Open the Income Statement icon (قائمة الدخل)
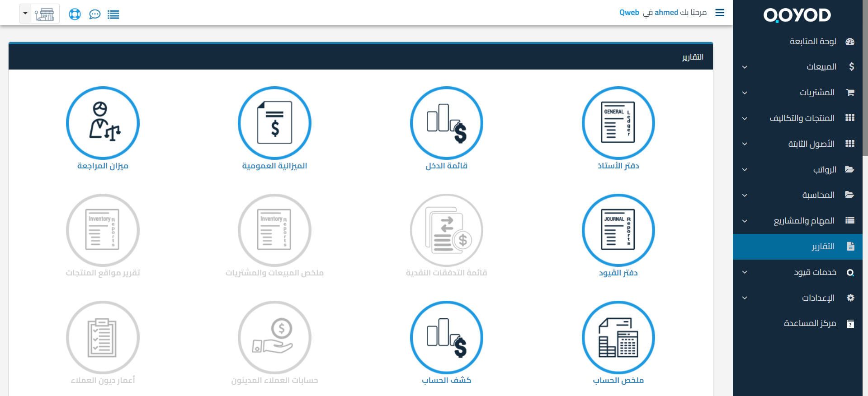This screenshot has height=396, width=868. point(446,123)
